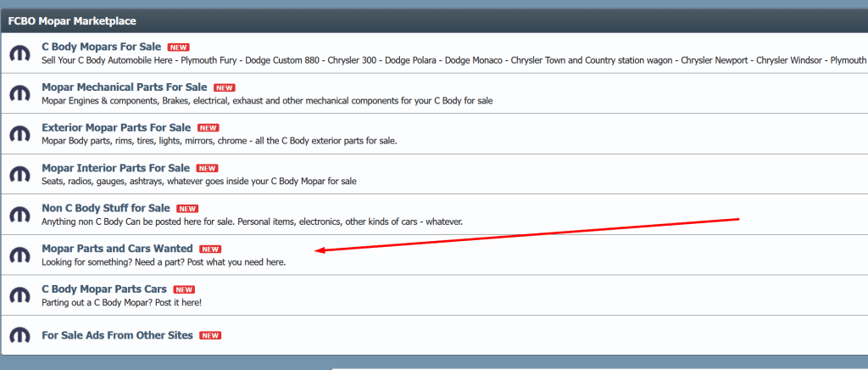Click the Mopar icon beside Mopar Mechanical Parts For Sale
868x370 pixels.
pyautogui.click(x=19, y=93)
